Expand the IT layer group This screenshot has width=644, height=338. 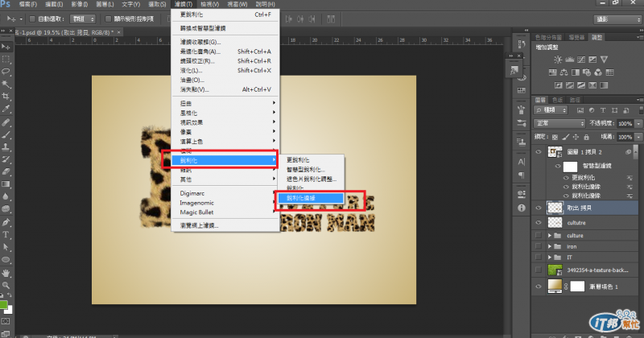coord(550,257)
